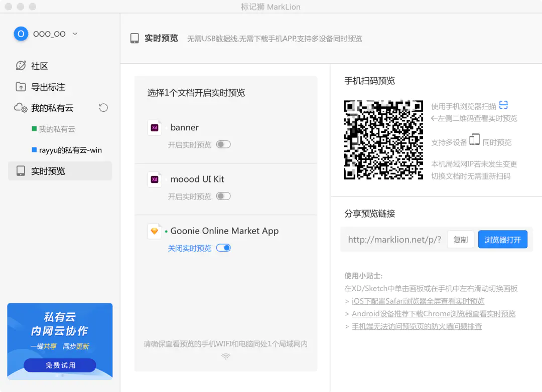Select the green 我的私有云 tree item
Screen dimensions: 542x392
click(57, 129)
